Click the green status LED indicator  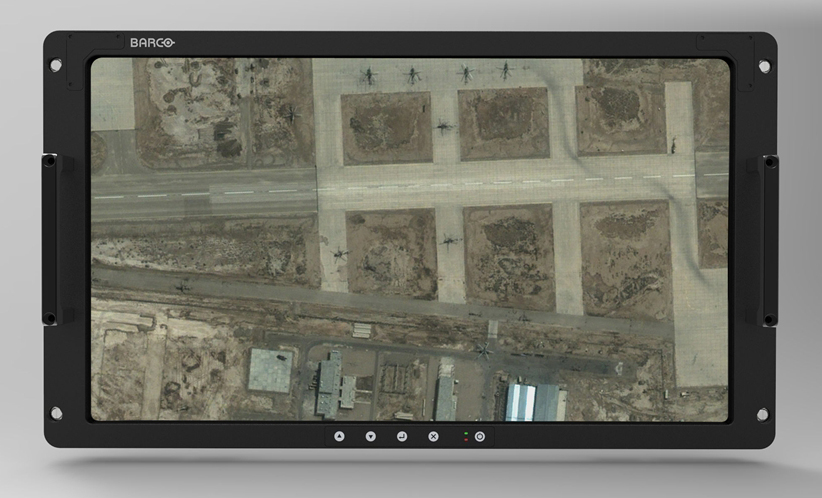point(466,433)
